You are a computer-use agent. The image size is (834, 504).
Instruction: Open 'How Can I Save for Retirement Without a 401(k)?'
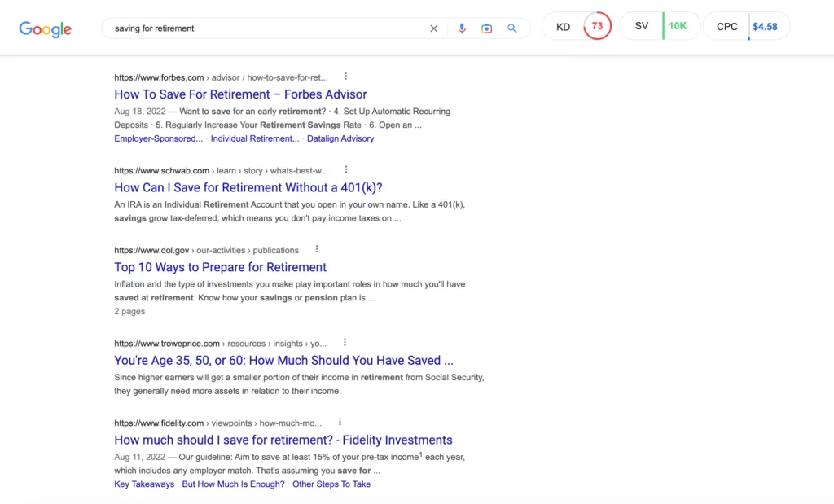pos(248,188)
